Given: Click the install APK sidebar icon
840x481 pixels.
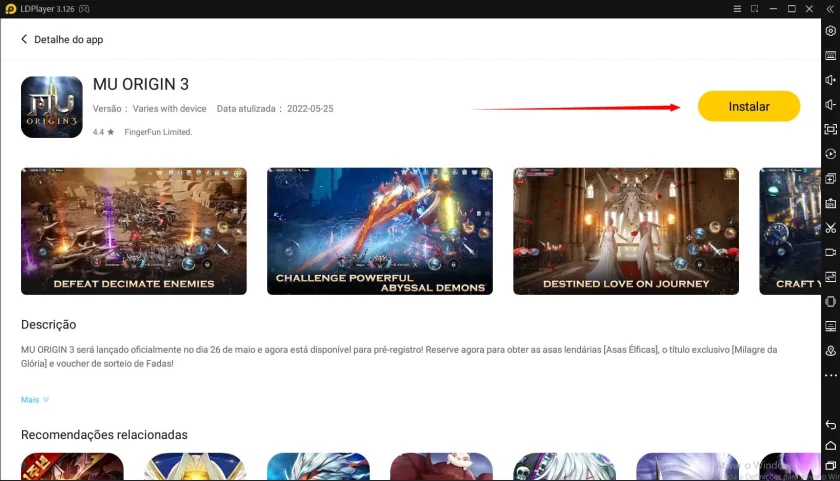Looking at the screenshot, I should tap(830, 204).
